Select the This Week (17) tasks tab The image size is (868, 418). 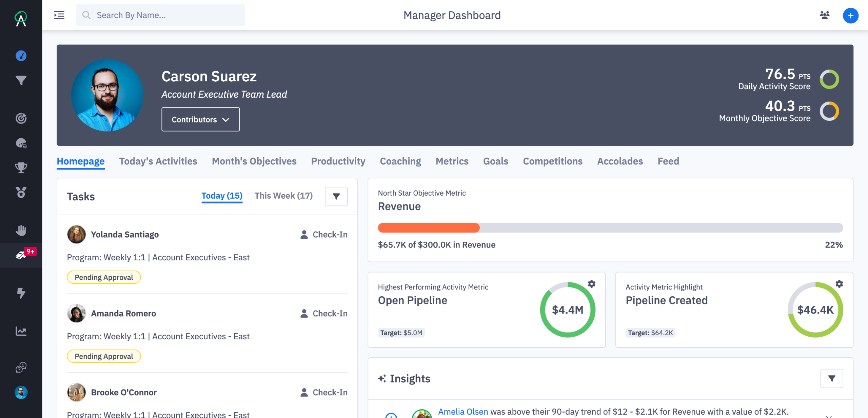[283, 196]
